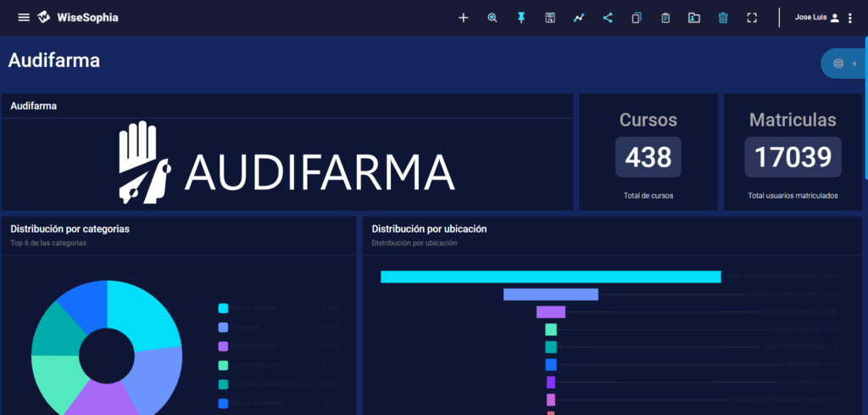Click Distribución por ubicación panel title
This screenshot has width=868, height=415.
point(429,229)
